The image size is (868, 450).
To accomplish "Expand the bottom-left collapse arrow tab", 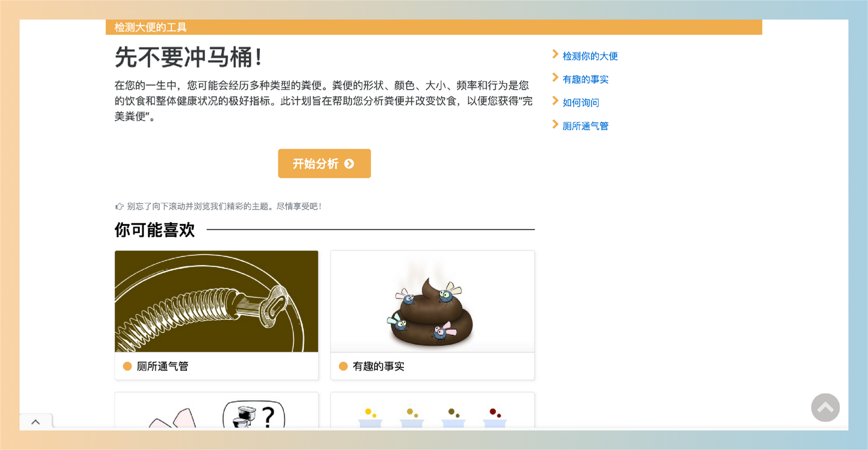I will point(36,422).
